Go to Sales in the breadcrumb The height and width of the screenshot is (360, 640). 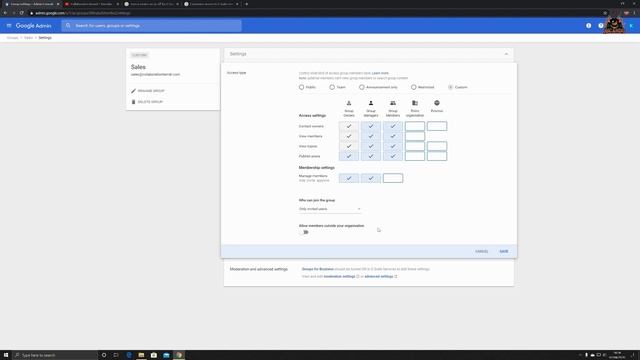tap(28, 38)
